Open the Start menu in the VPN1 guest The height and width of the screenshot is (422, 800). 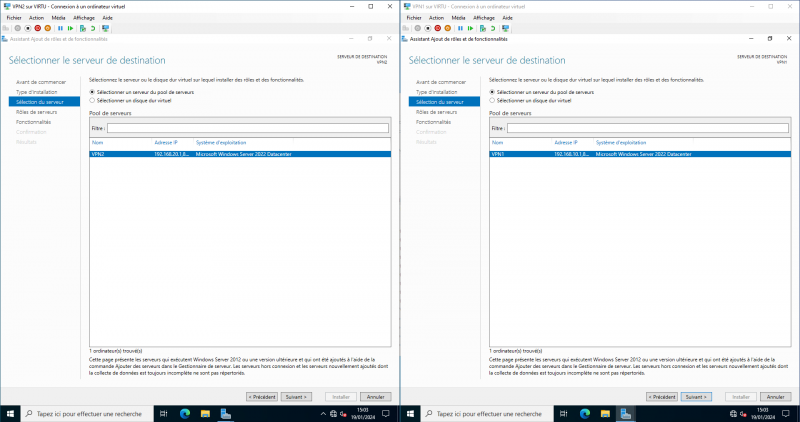[410, 414]
